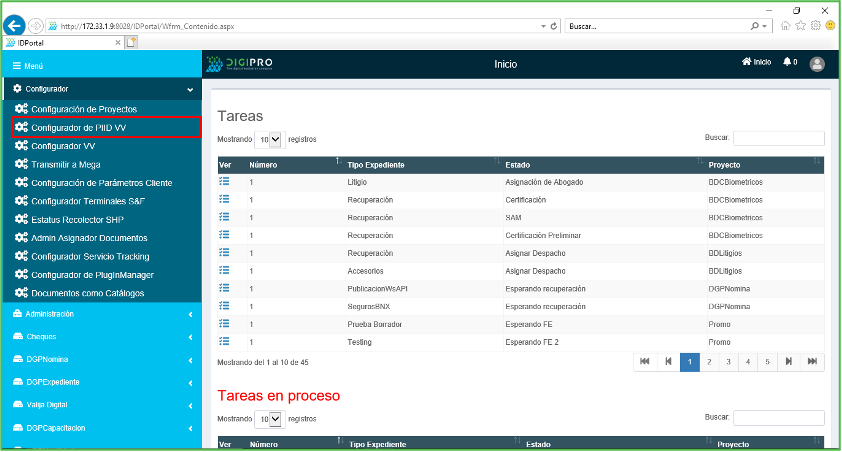
Task: Click the browser back arrow button
Action: [x=16, y=26]
